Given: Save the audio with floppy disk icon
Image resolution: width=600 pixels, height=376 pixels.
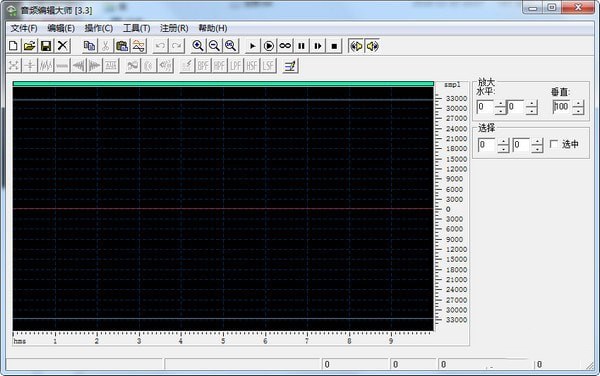Looking at the screenshot, I should tap(46, 46).
